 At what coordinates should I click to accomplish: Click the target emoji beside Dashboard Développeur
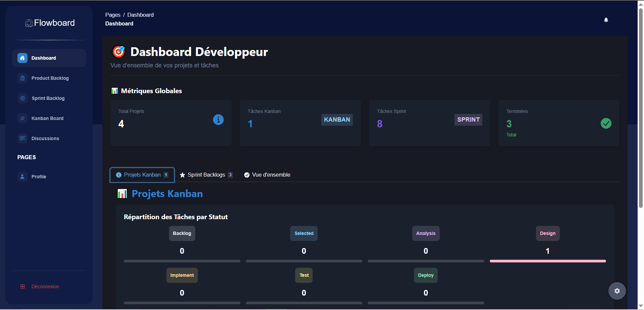pyautogui.click(x=118, y=52)
